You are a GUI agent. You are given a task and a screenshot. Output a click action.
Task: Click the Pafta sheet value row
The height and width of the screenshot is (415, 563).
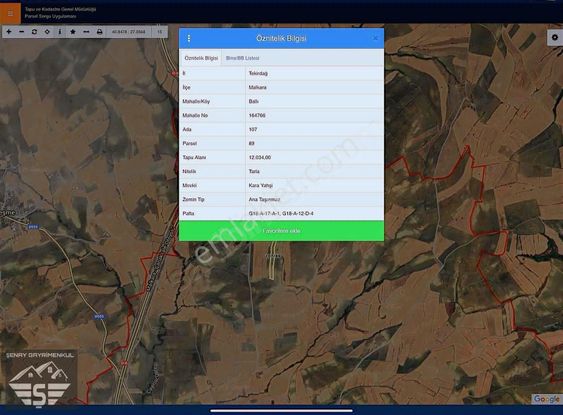(282, 213)
